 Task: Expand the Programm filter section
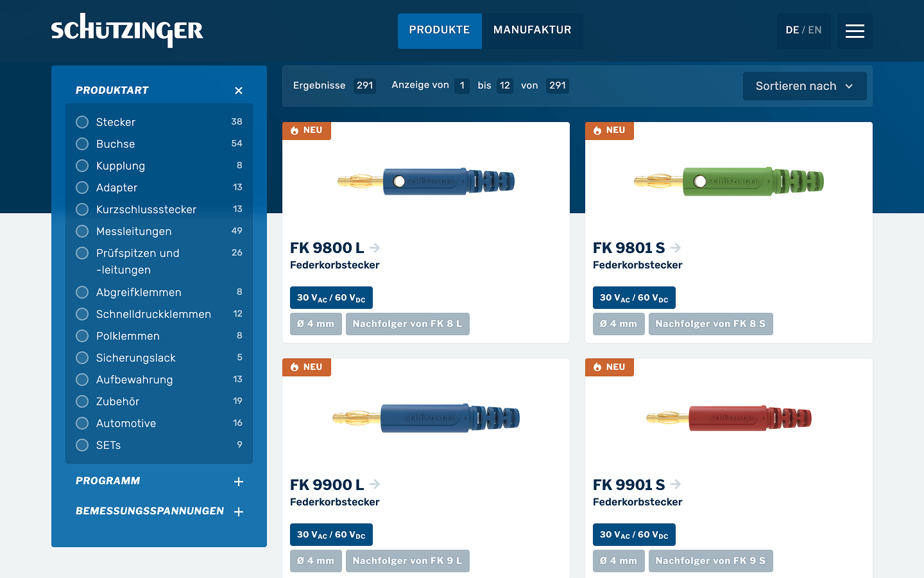pyautogui.click(x=239, y=482)
